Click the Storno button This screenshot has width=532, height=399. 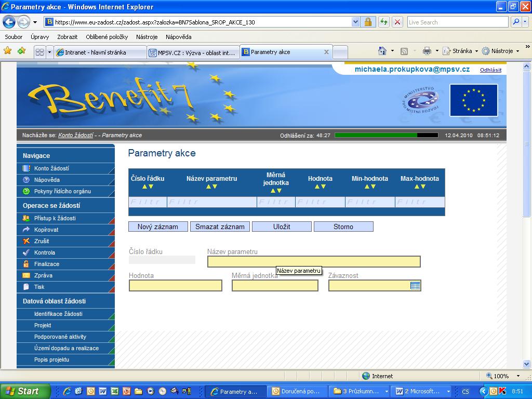(343, 227)
